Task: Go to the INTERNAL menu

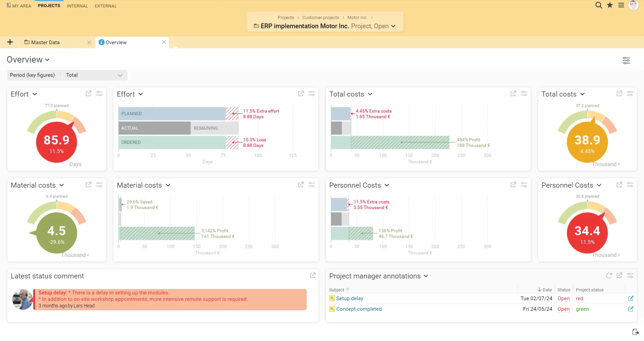Action: [77, 6]
